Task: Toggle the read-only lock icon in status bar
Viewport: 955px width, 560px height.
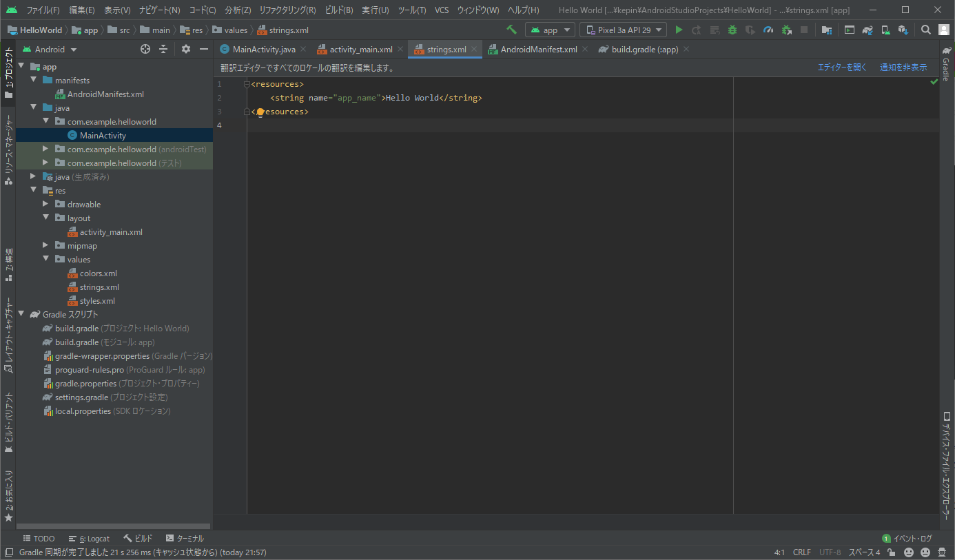Action: tap(892, 552)
